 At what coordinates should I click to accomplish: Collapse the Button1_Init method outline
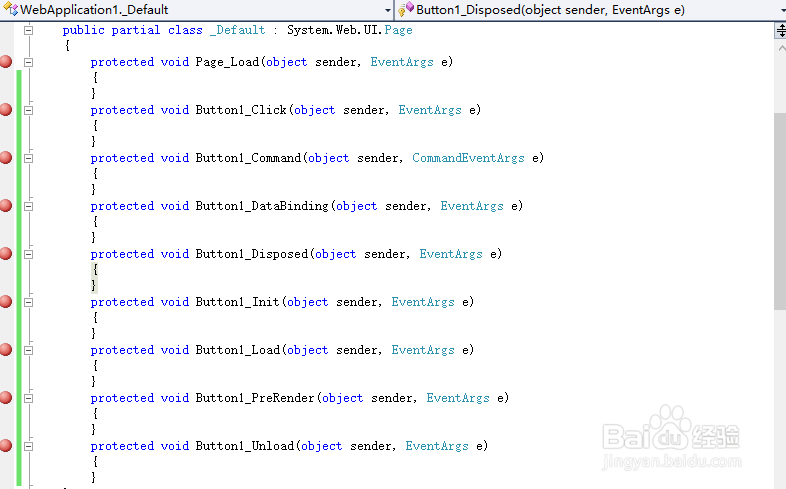coord(29,302)
